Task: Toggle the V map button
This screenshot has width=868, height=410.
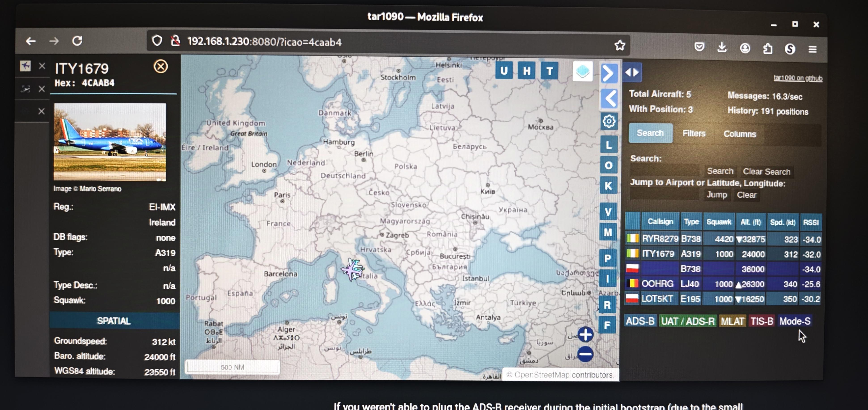Action: pyautogui.click(x=608, y=212)
